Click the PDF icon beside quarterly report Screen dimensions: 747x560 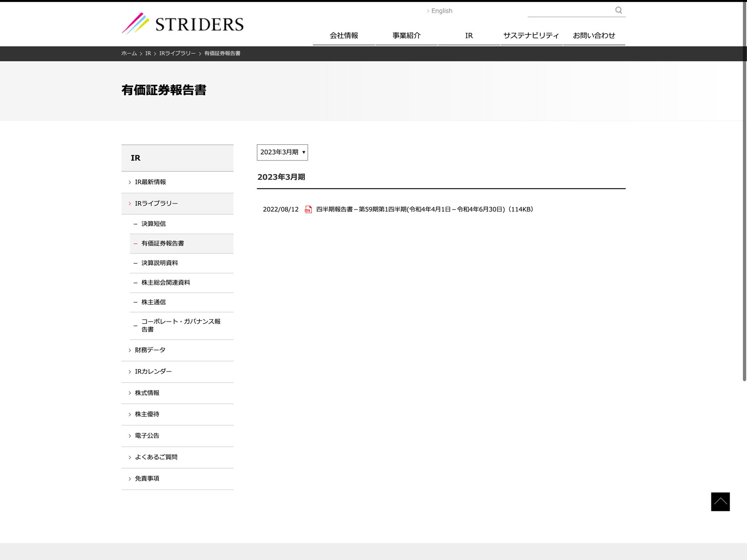click(308, 210)
